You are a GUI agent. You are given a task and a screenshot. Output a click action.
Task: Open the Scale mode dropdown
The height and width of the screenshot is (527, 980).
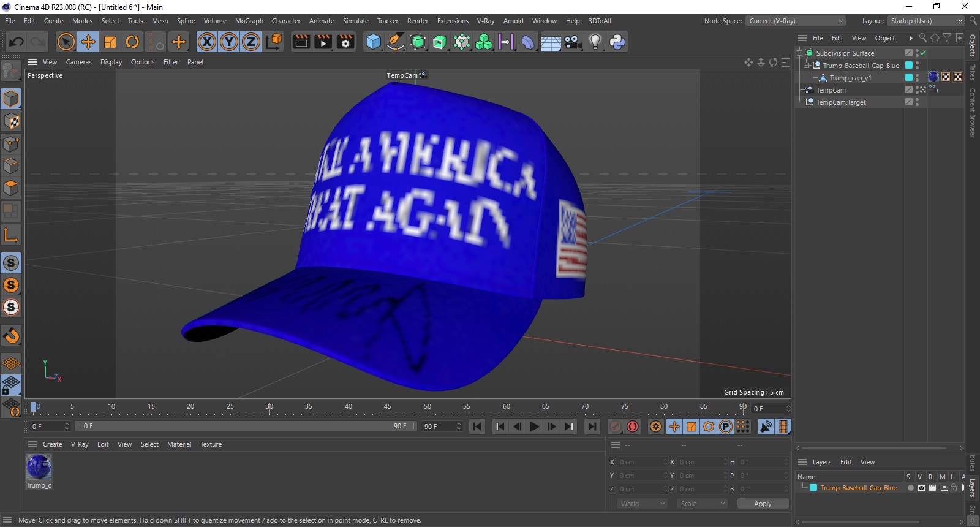tap(702, 504)
